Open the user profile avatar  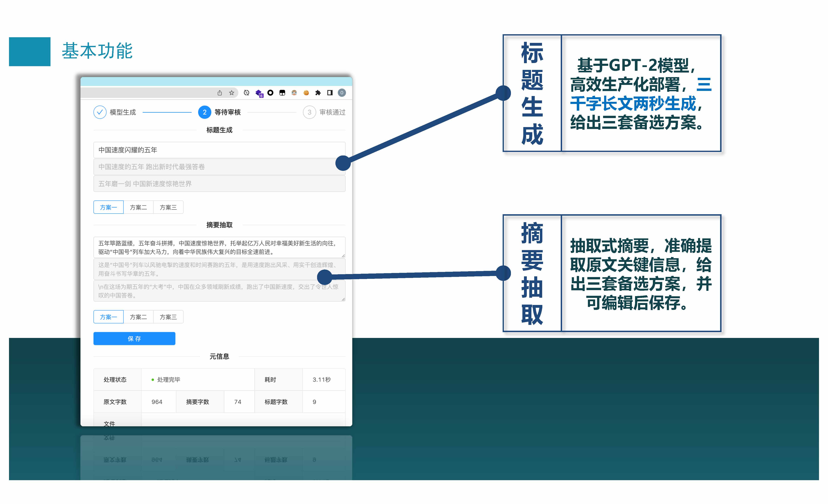point(342,93)
